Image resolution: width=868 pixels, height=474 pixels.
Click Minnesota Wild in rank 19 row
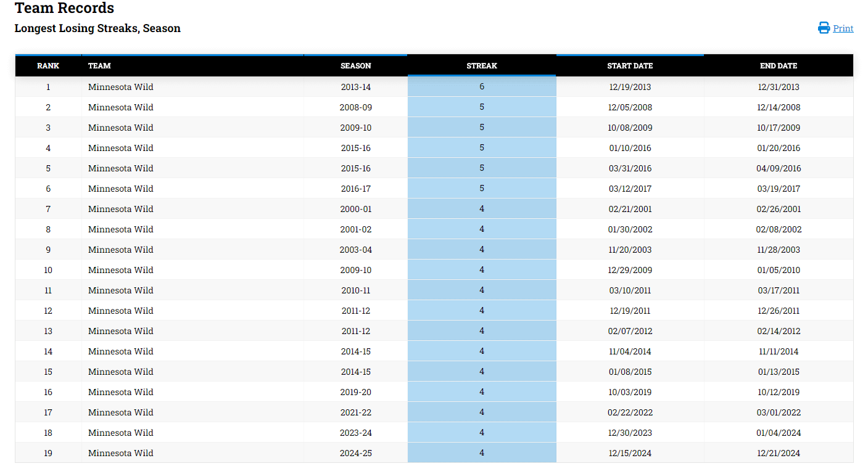(x=120, y=453)
